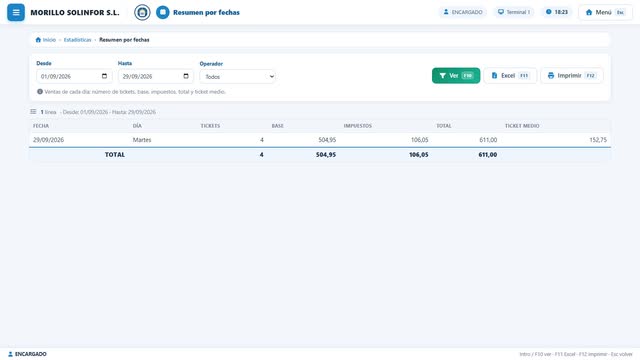Open the hamburger menu button
This screenshot has height=360, width=640.
tap(16, 12)
